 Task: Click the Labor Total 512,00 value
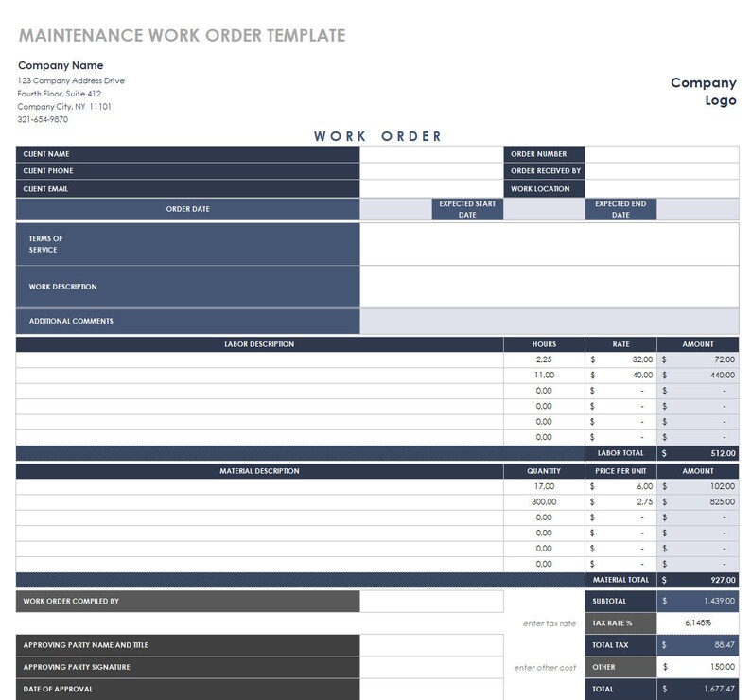click(698, 453)
